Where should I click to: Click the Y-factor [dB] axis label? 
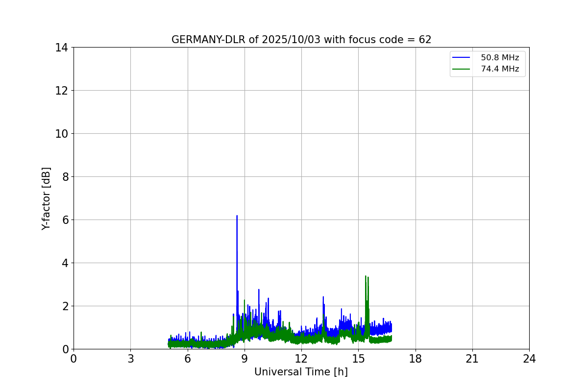coord(46,198)
